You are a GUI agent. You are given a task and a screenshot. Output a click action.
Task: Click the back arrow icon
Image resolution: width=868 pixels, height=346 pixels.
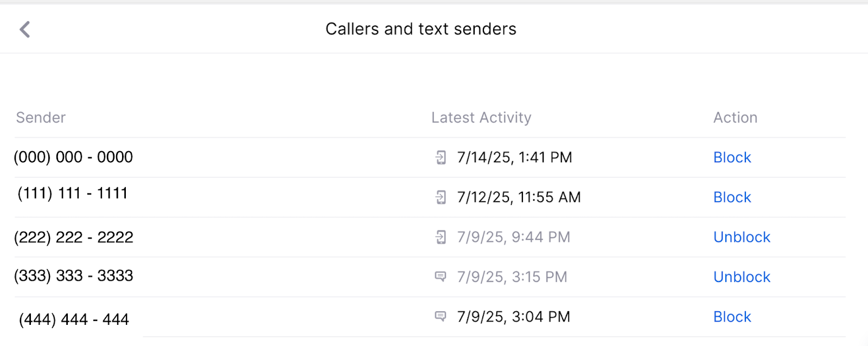click(25, 29)
